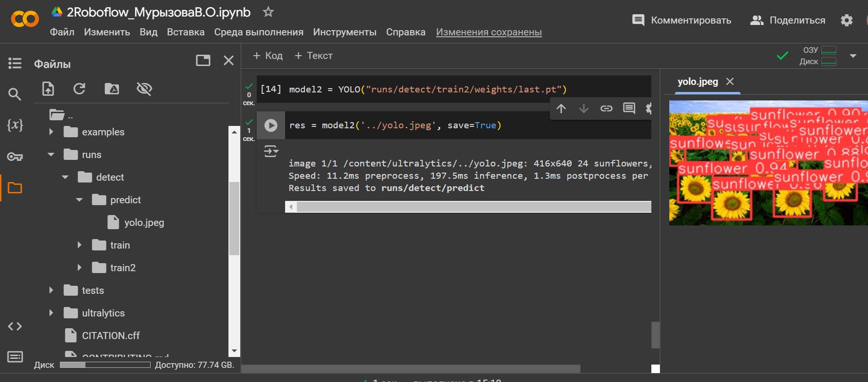
Task: Click the disk usage progress bar
Action: 105,365
